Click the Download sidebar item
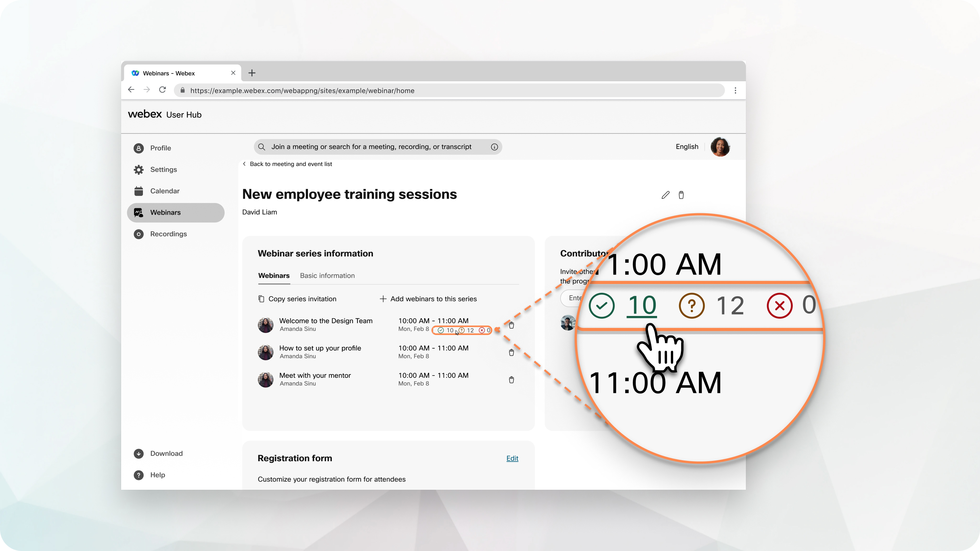This screenshot has width=980, height=551. coord(166,453)
